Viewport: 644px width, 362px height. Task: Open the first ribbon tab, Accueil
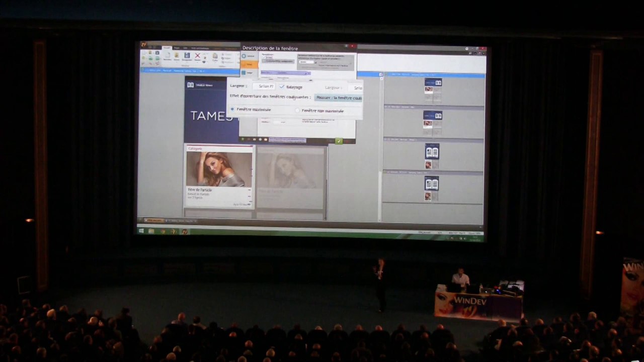click(167, 47)
